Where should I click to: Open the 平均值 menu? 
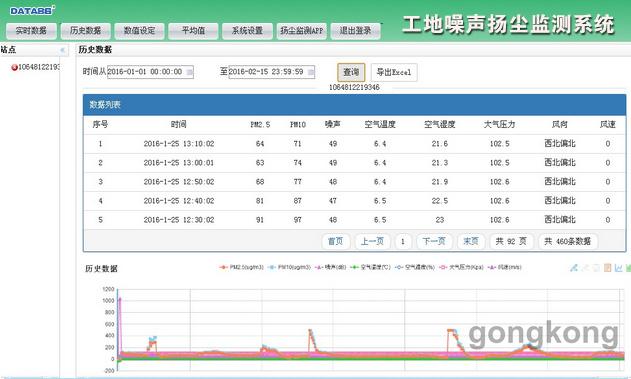(193, 31)
